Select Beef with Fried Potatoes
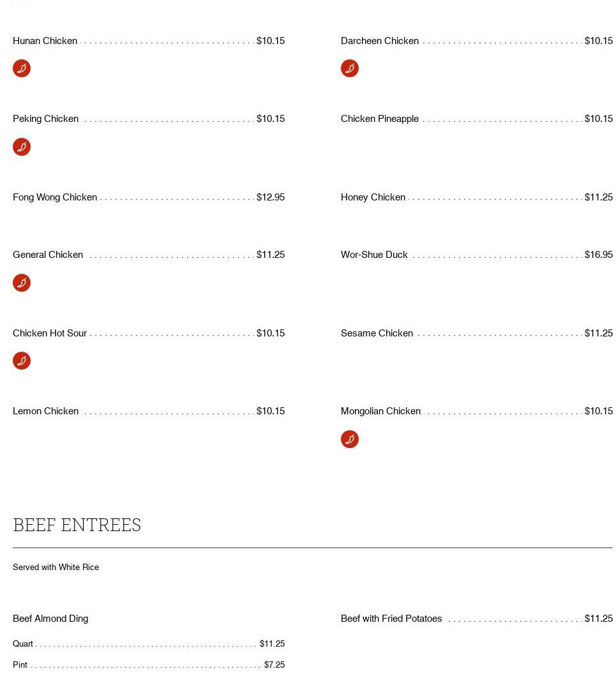This screenshot has height=692, width=616. point(391,619)
